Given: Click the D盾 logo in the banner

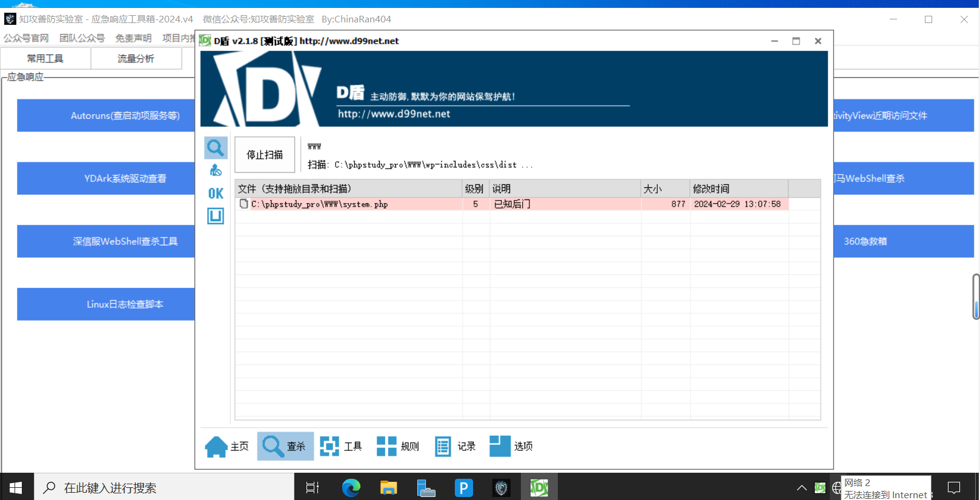Looking at the screenshot, I should [x=267, y=89].
